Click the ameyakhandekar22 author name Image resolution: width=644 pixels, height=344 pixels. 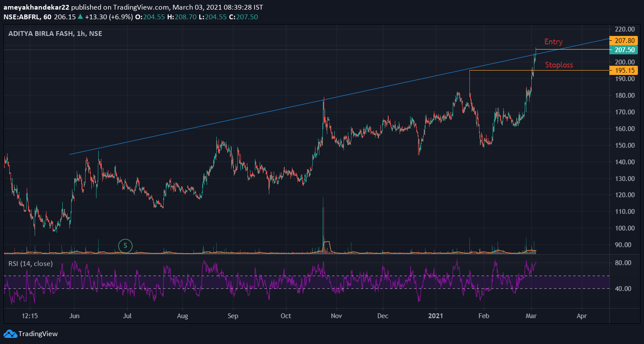pos(36,7)
